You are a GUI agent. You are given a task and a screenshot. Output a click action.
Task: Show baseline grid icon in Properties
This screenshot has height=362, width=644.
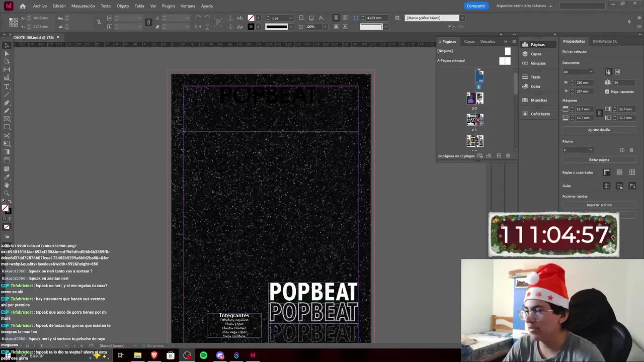619,172
